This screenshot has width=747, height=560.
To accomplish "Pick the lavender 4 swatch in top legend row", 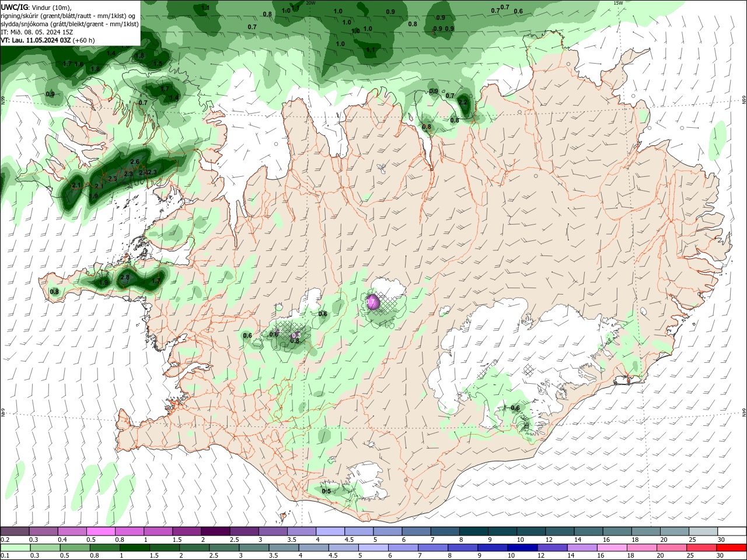I will (x=330, y=531).
